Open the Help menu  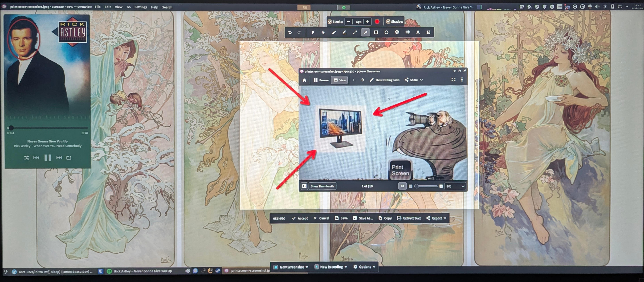coord(154,7)
